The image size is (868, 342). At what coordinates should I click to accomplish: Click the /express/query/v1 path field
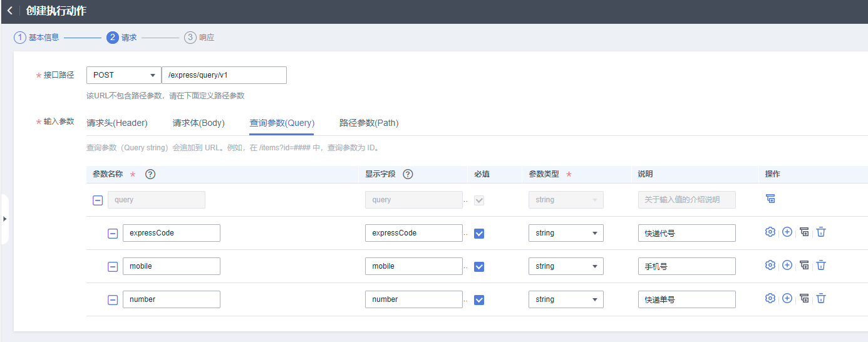point(224,75)
